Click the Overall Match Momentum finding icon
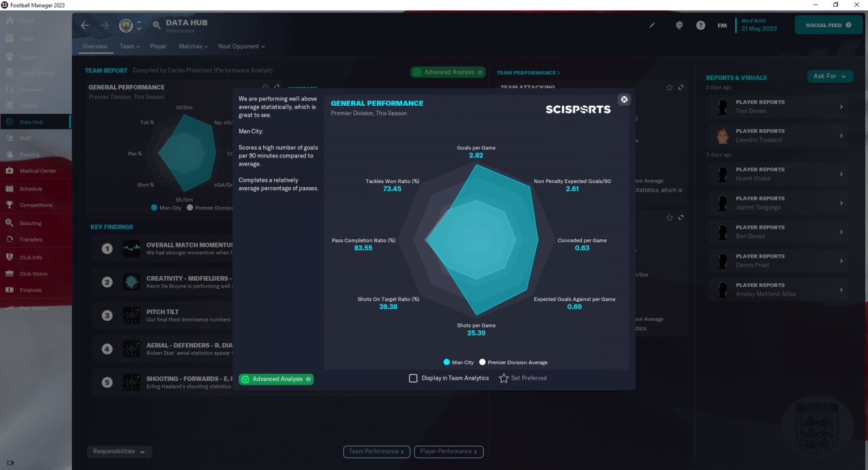Viewport: 868px width, 470px height. pyautogui.click(x=132, y=249)
